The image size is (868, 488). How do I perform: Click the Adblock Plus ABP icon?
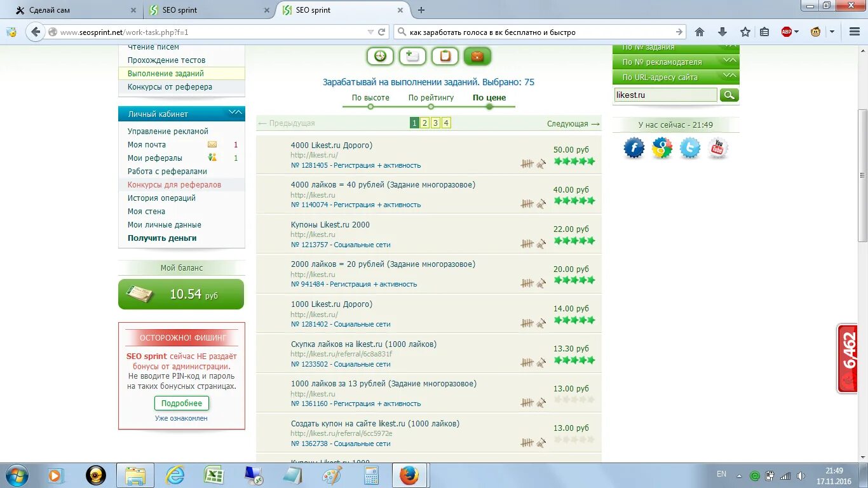point(787,32)
